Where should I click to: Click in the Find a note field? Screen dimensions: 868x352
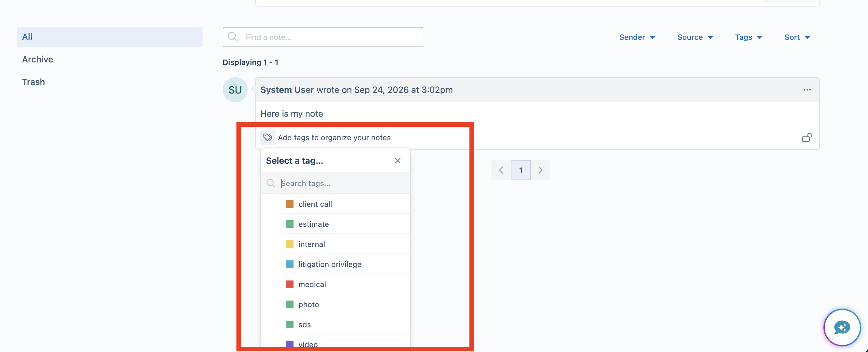323,37
